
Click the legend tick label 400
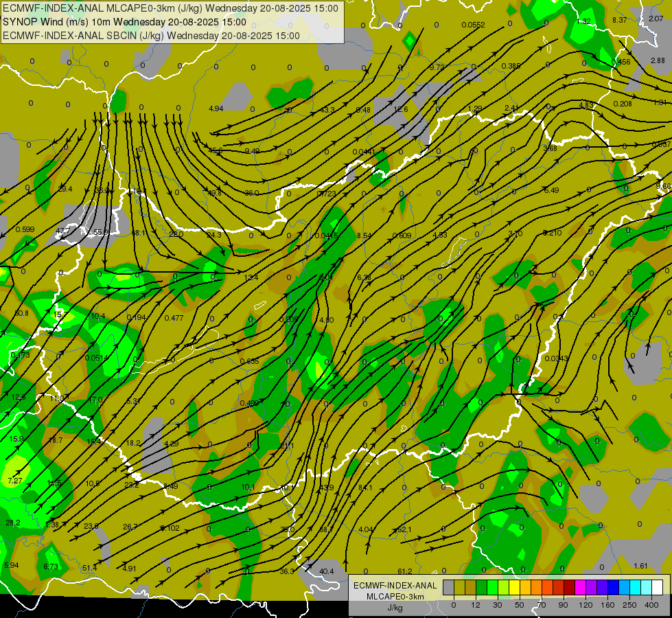pyautogui.click(x=651, y=605)
